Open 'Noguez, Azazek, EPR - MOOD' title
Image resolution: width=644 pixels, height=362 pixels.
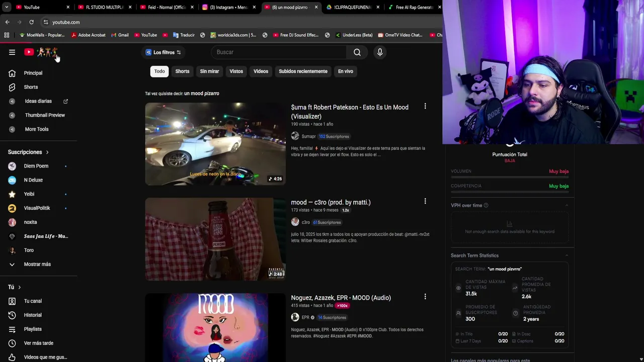pos(341,298)
